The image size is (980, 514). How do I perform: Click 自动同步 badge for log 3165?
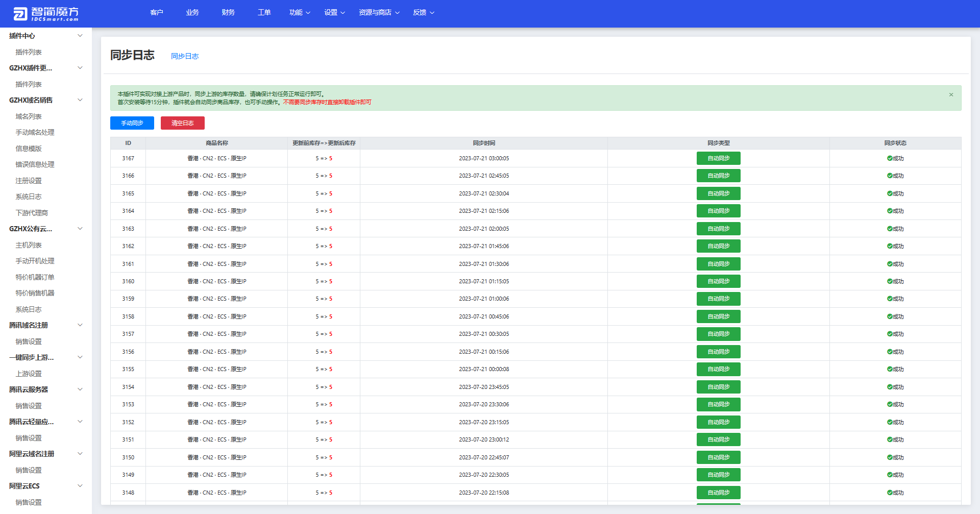(718, 193)
